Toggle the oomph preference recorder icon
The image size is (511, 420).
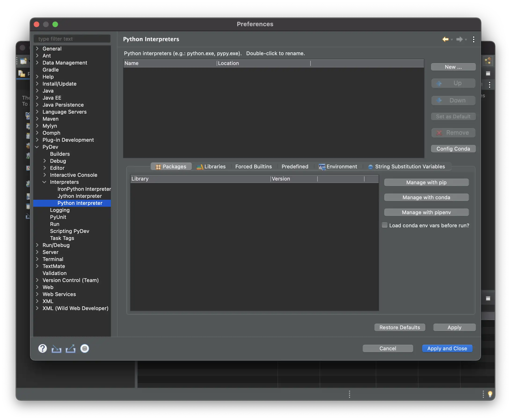tap(84, 348)
